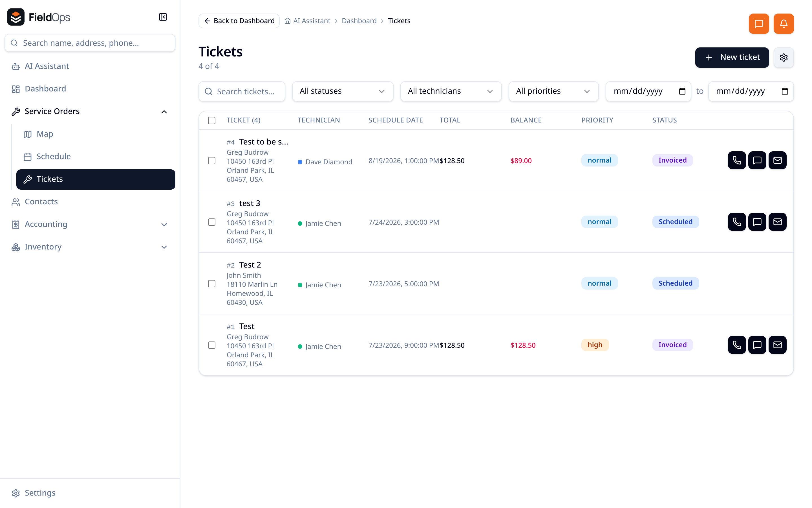Open Dashboard from the sidebar
Viewport: 812px width, 508px height.
[x=90, y=89]
